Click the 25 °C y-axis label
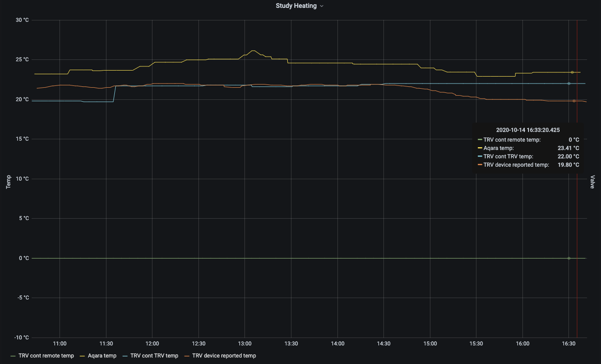Viewport: 601px width, 364px height. [x=22, y=60]
